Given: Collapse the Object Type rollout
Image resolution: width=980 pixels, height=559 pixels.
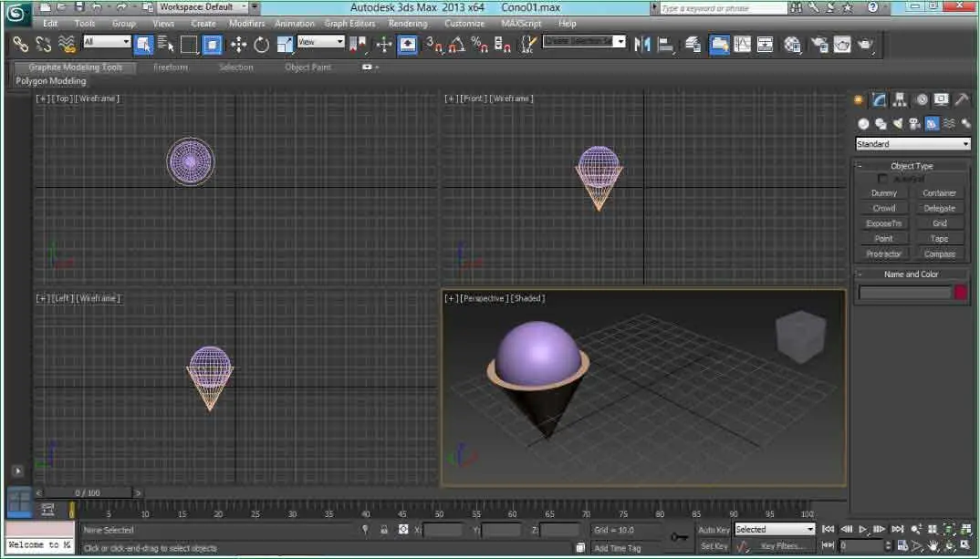Looking at the screenshot, I should pos(860,166).
